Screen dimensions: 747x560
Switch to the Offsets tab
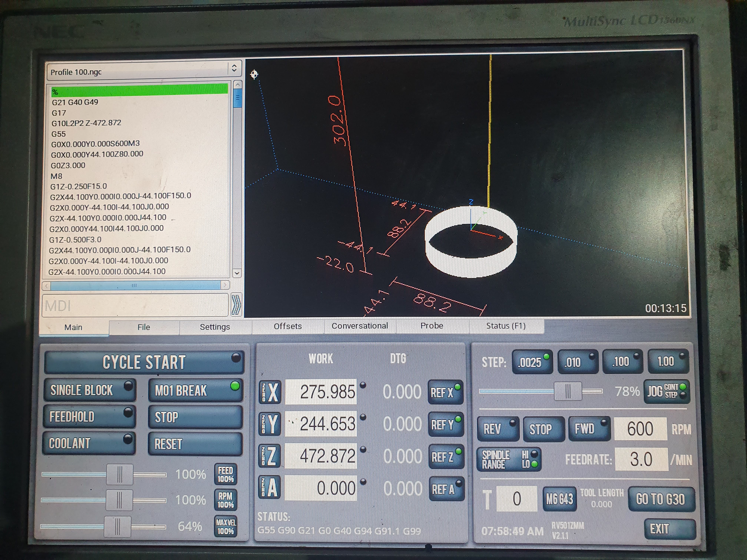(288, 326)
